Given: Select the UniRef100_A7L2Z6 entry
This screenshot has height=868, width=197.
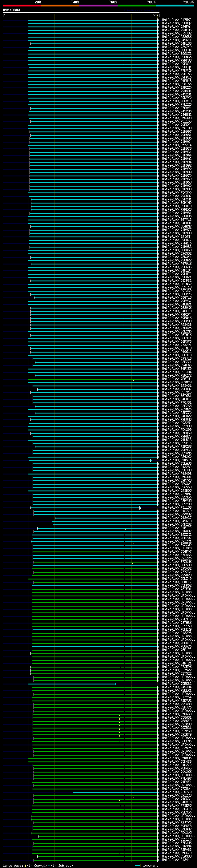Looking at the screenshot, I should (176, 104).
